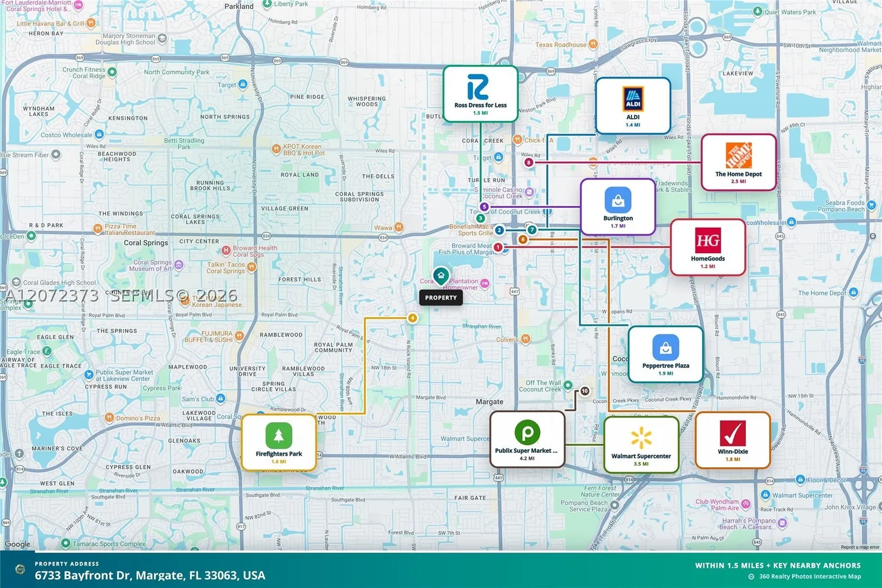This screenshot has height=588, width=882.
Task: Click orange route marker number 6
Action: pyautogui.click(x=523, y=240)
